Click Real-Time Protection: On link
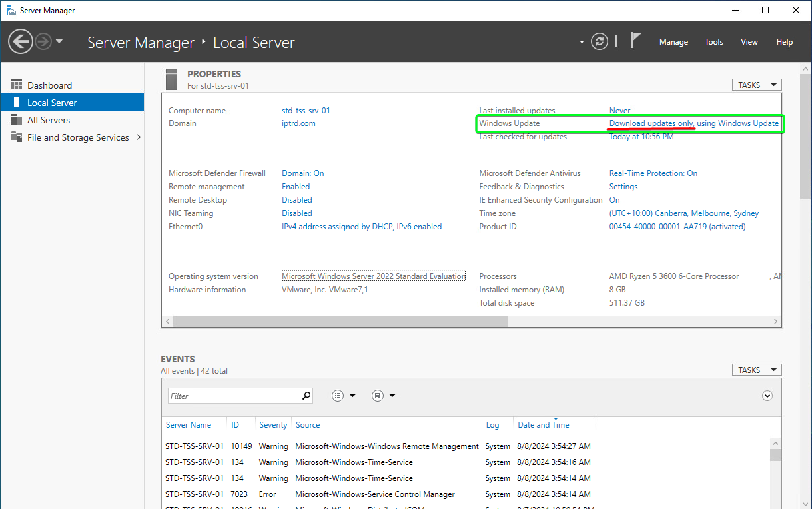This screenshot has width=812, height=509. point(653,173)
